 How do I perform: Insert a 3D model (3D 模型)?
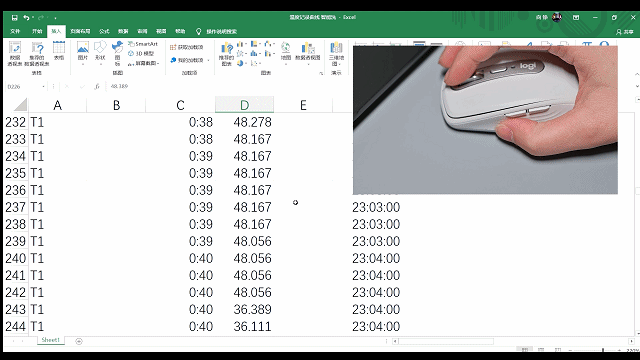click(x=141, y=53)
